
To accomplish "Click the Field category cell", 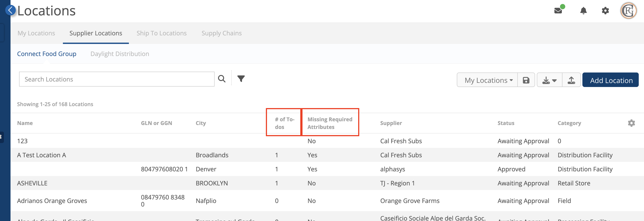I will pos(564,201).
